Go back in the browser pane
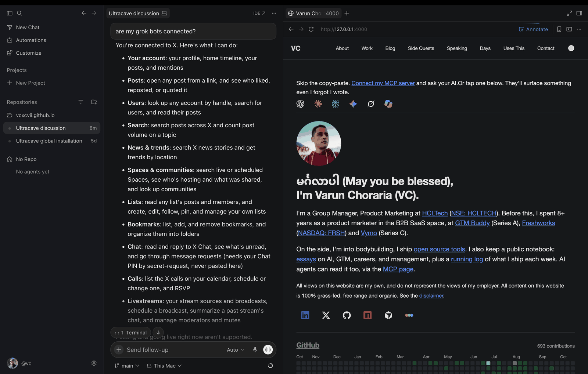 pyautogui.click(x=291, y=29)
